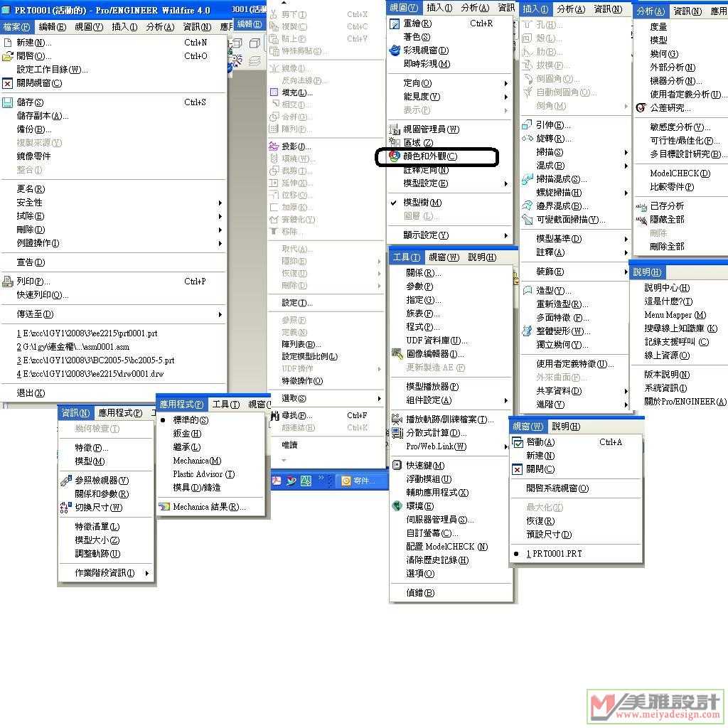
Task: Click the 邊界混成(B) icon
Action: (527, 205)
